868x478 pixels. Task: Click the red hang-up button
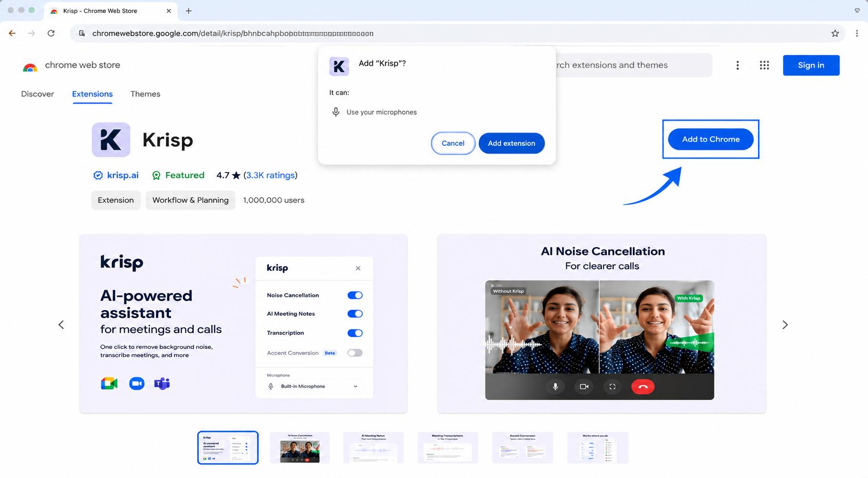pyautogui.click(x=643, y=387)
